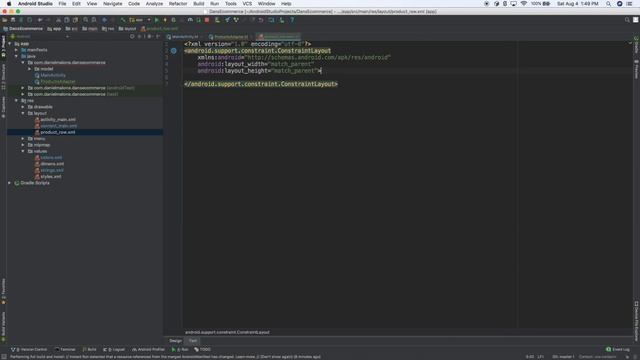The height and width of the screenshot is (360, 640).
Task: Click the toolbar Help question mark icon
Action: tap(292, 20)
